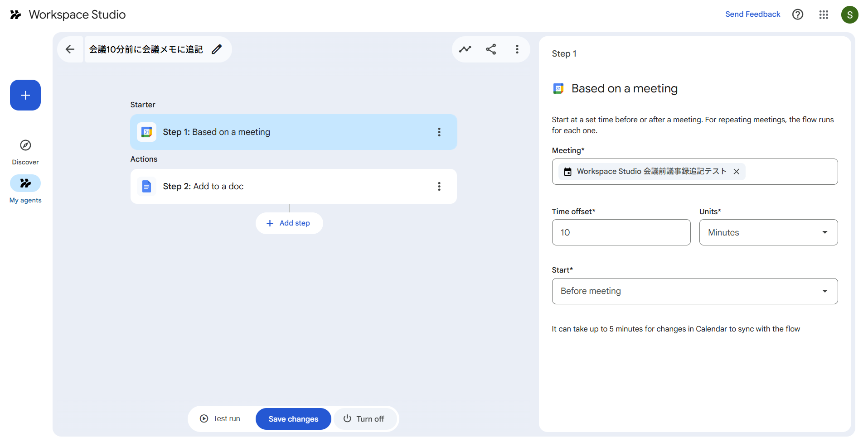
Task: Click Save changes button
Action: [x=293, y=419]
